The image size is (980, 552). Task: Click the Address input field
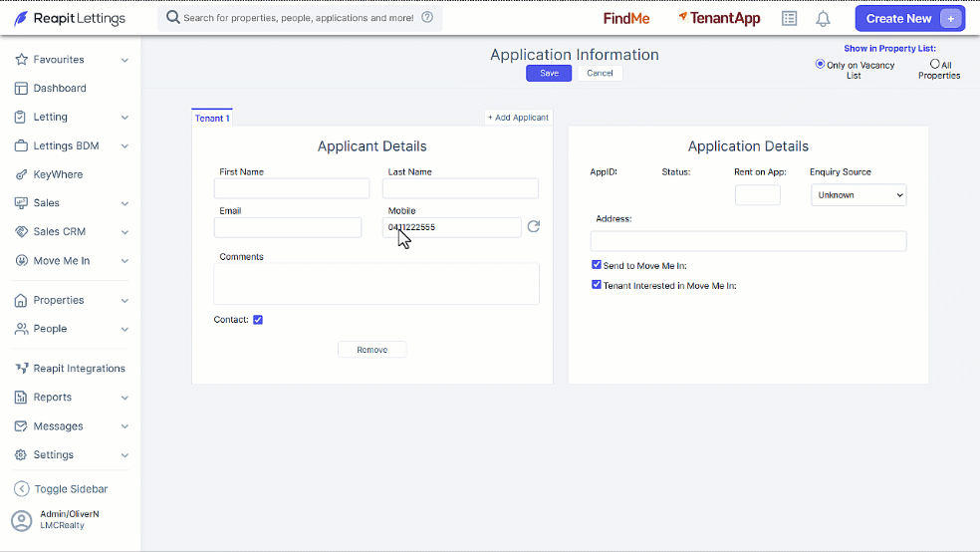coord(748,241)
